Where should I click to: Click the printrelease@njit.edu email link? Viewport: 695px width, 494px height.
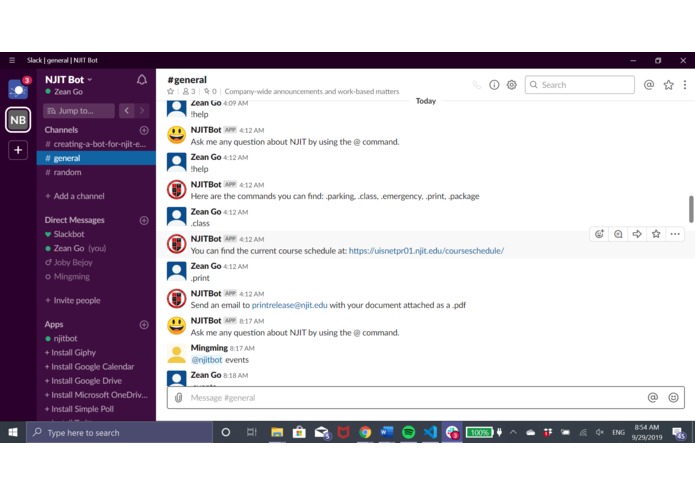point(289,305)
